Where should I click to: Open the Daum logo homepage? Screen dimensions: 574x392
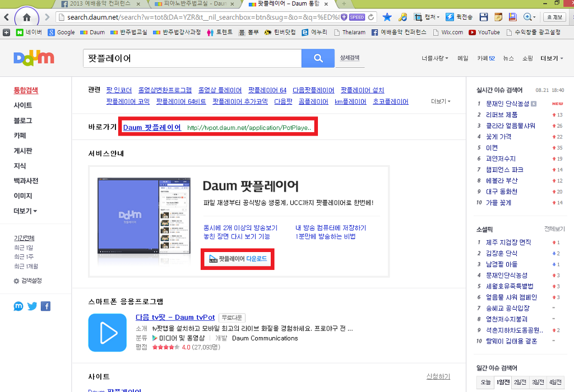pos(34,58)
